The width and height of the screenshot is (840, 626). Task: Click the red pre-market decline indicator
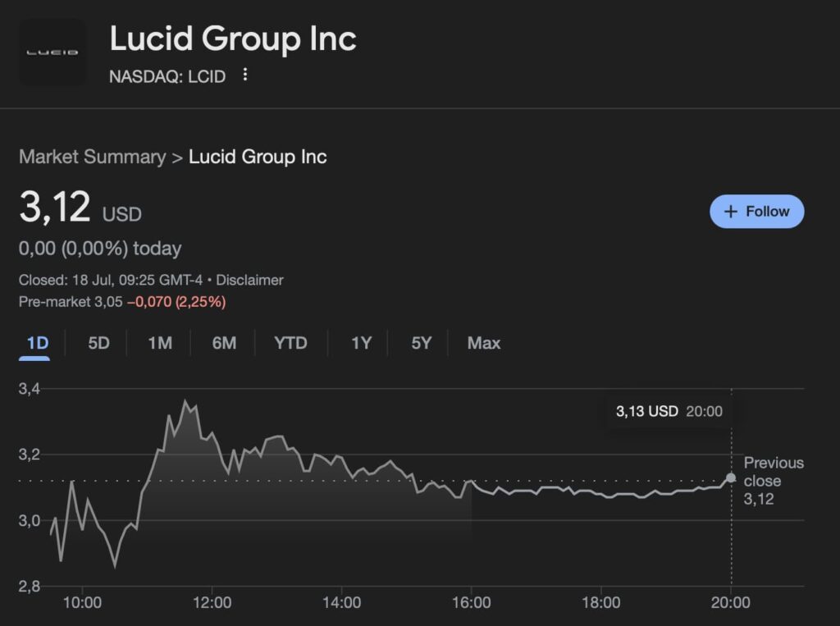point(177,302)
